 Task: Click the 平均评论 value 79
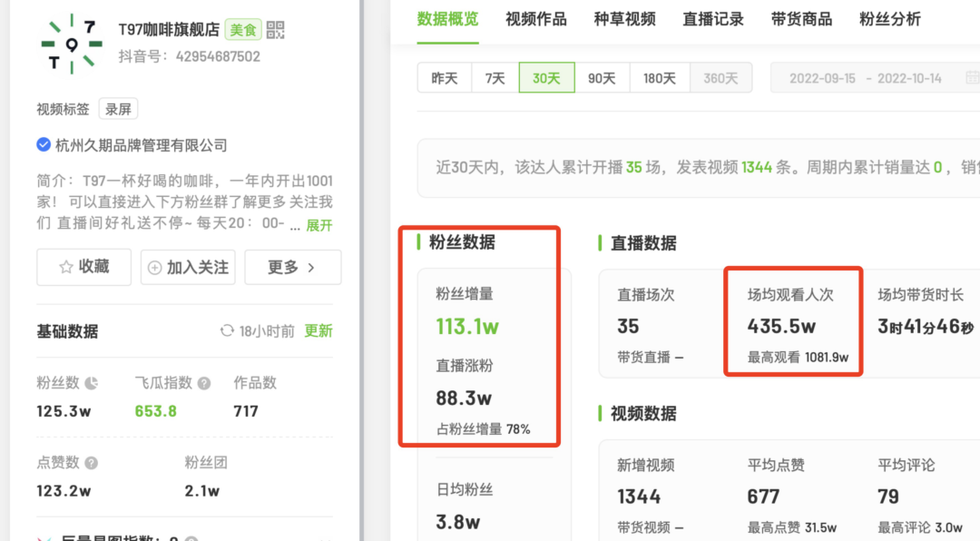888,497
